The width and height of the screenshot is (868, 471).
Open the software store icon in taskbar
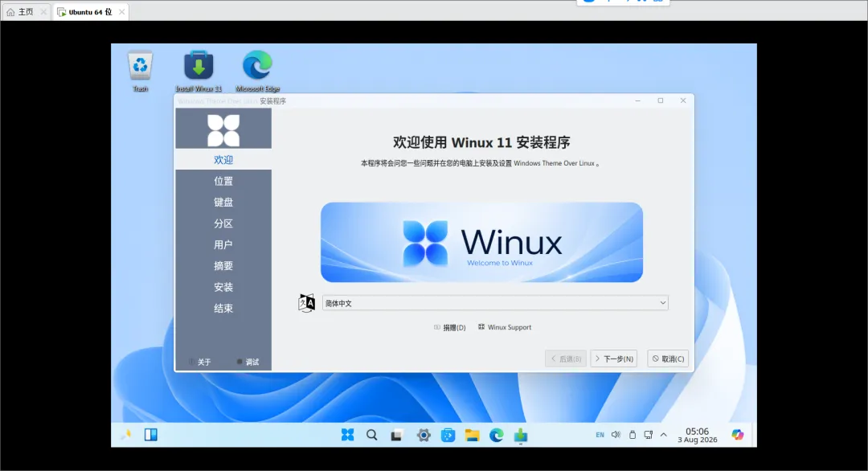[448, 436]
